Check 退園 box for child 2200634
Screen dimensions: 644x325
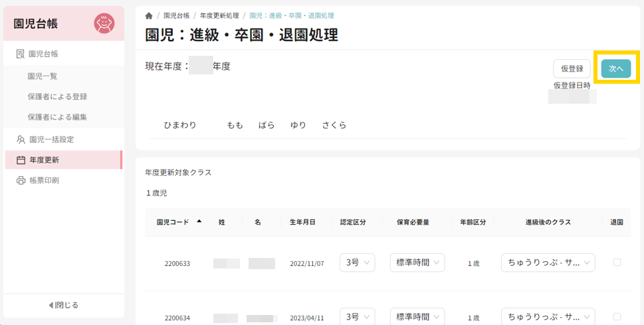[x=617, y=317]
